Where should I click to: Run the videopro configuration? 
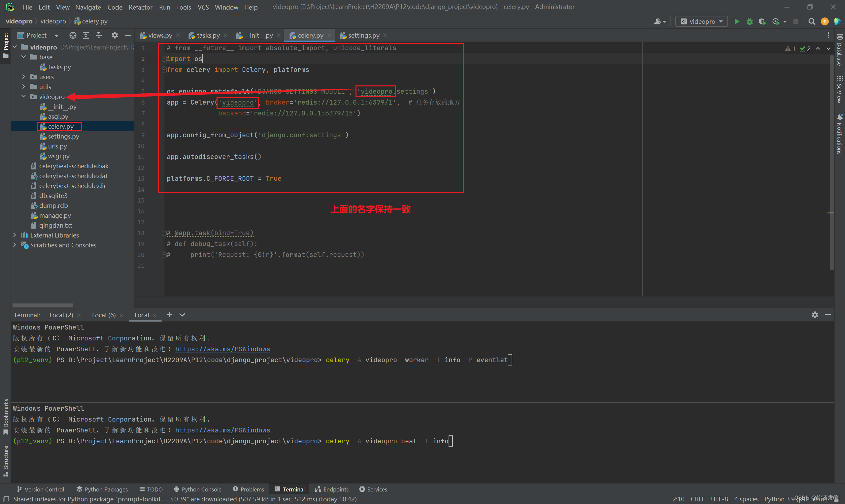pos(737,22)
